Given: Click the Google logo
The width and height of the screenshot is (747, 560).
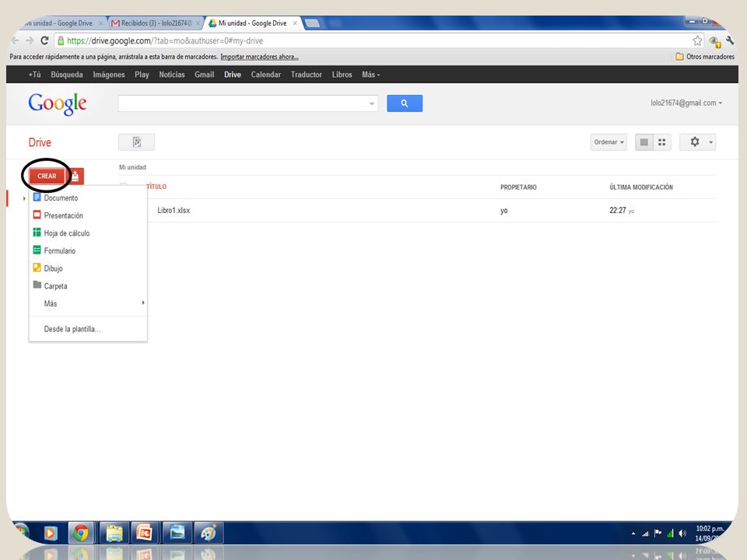Looking at the screenshot, I should tap(57, 103).
